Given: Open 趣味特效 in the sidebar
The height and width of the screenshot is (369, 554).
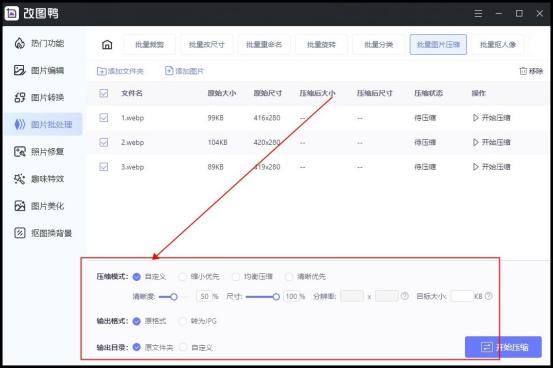Looking at the screenshot, I should (x=39, y=179).
